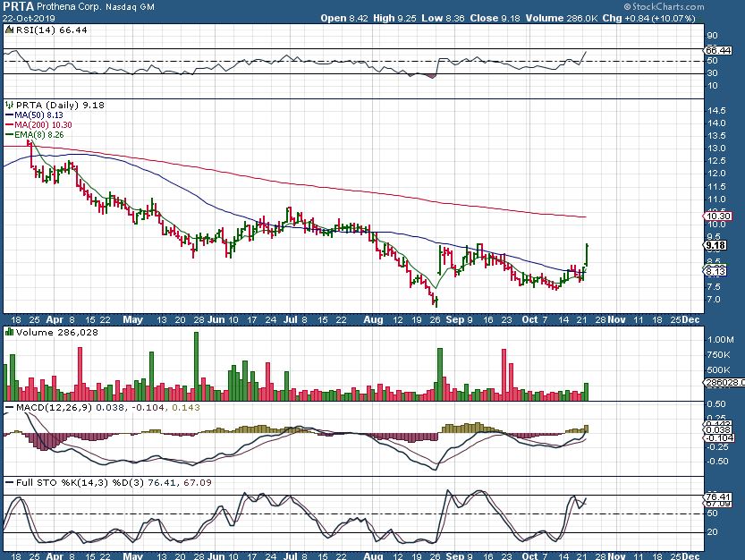Click the Jul label on date axis

pos(290,318)
